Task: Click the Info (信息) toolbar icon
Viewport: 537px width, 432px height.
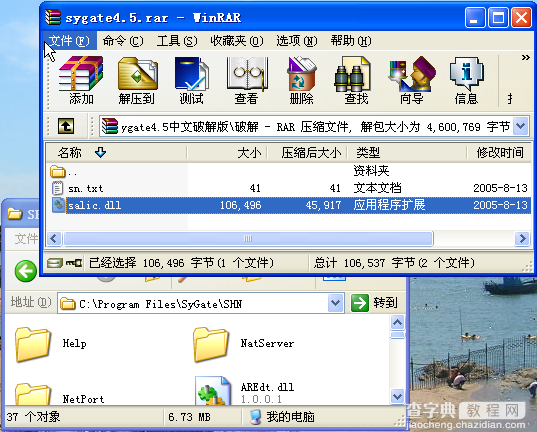Action: [x=466, y=80]
